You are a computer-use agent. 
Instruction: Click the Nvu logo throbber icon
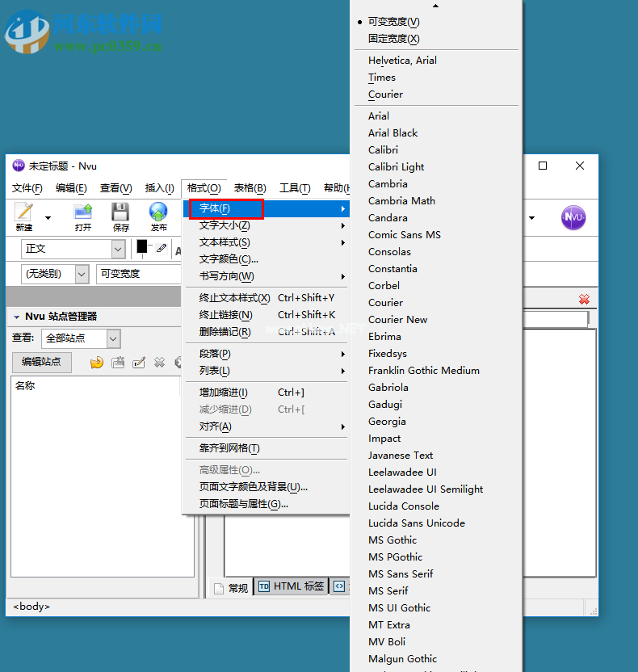[x=573, y=217]
